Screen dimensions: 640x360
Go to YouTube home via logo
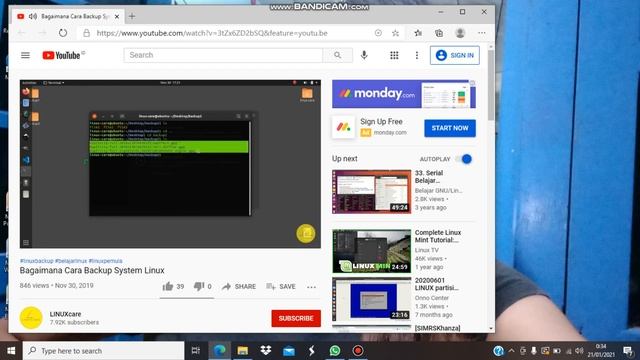tap(61, 55)
